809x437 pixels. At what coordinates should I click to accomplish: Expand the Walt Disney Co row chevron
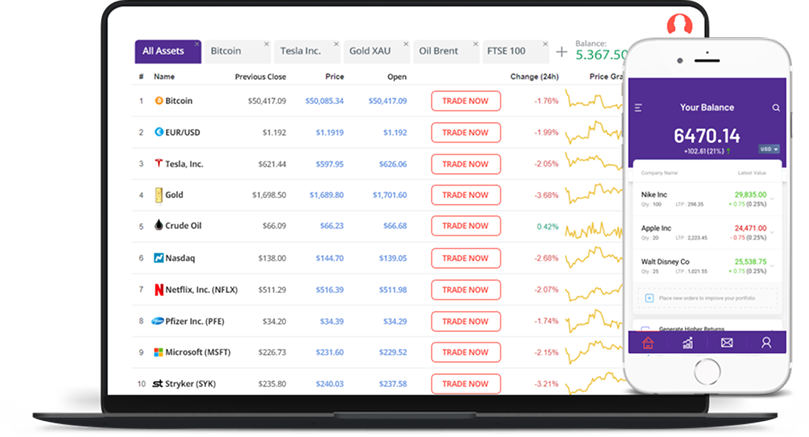point(772,266)
